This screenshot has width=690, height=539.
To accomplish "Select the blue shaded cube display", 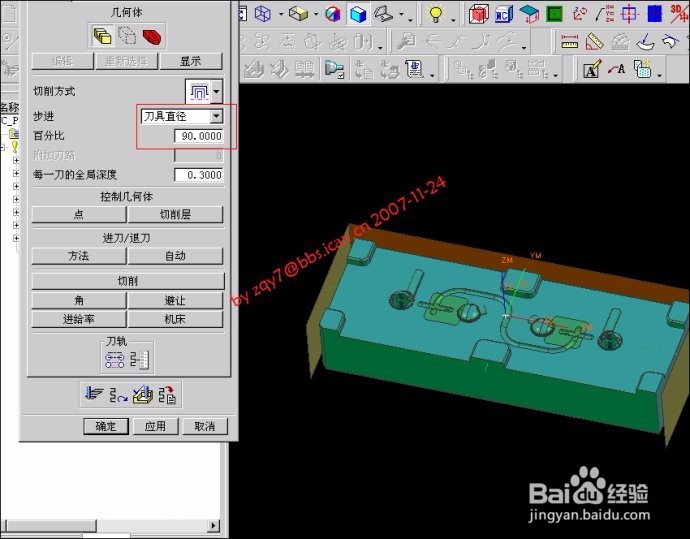I will 358,14.
